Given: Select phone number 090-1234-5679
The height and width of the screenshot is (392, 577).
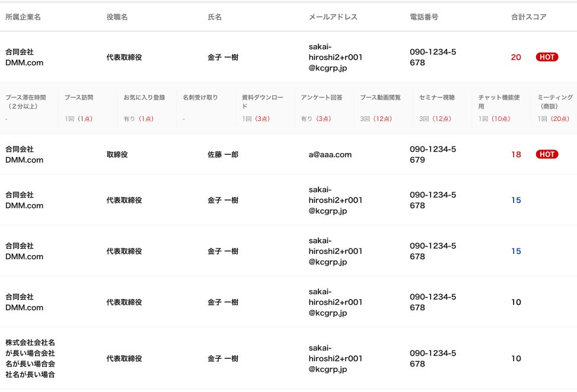Looking at the screenshot, I should (x=433, y=154).
